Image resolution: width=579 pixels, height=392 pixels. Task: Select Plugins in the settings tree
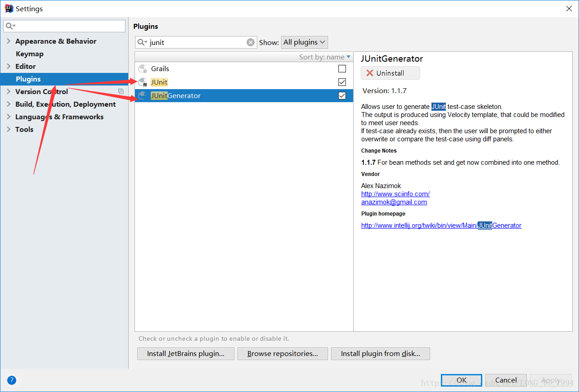click(28, 79)
